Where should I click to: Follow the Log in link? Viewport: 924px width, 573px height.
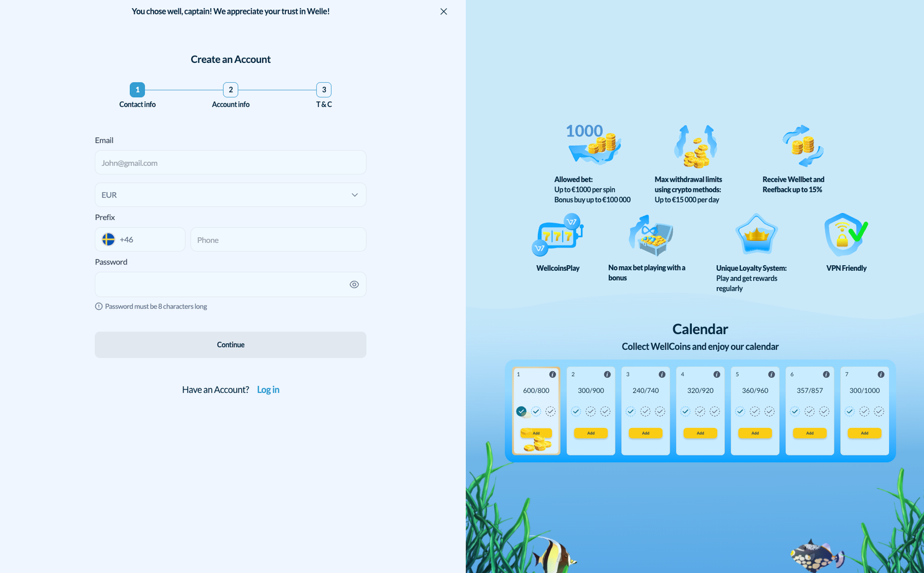(x=268, y=390)
